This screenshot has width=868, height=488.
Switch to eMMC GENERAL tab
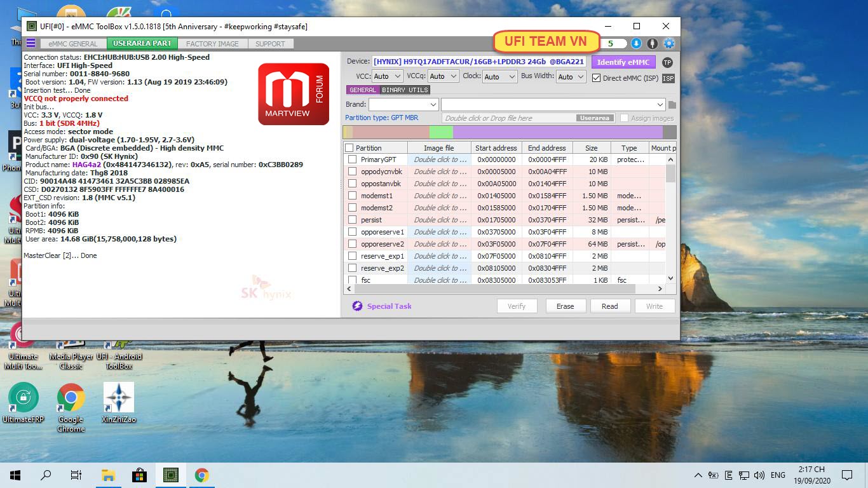tap(73, 44)
